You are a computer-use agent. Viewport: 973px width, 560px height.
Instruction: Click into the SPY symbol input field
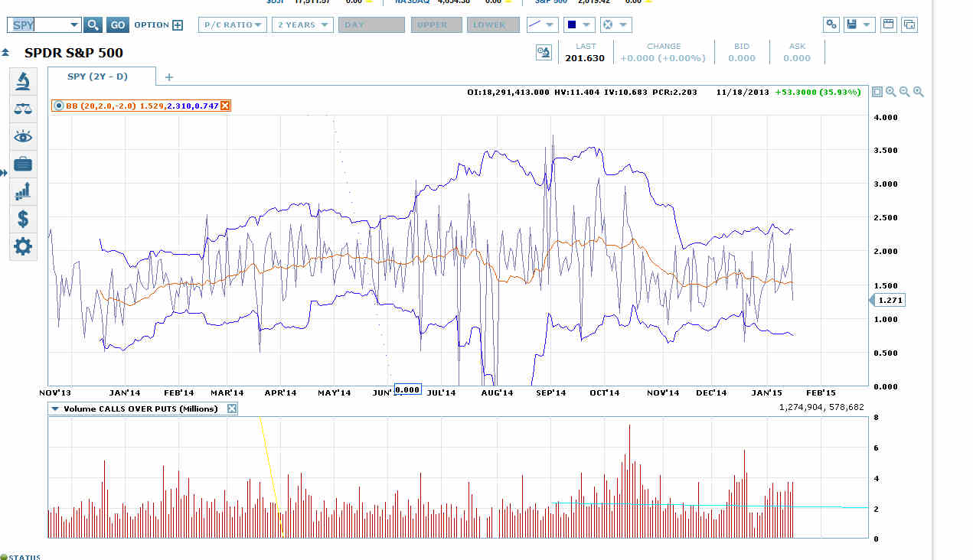click(40, 25)
